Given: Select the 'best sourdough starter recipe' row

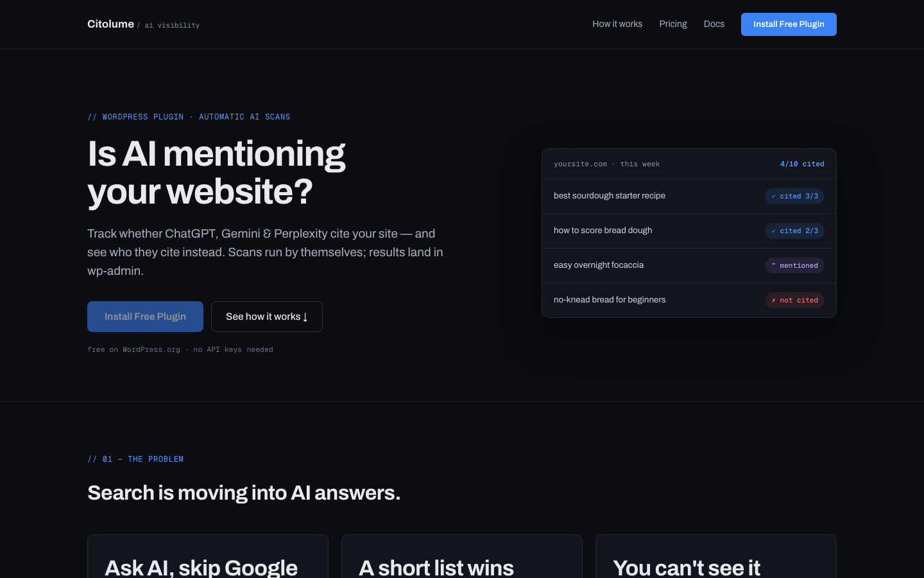Looking at the screenshot, I should pos(689,196).
